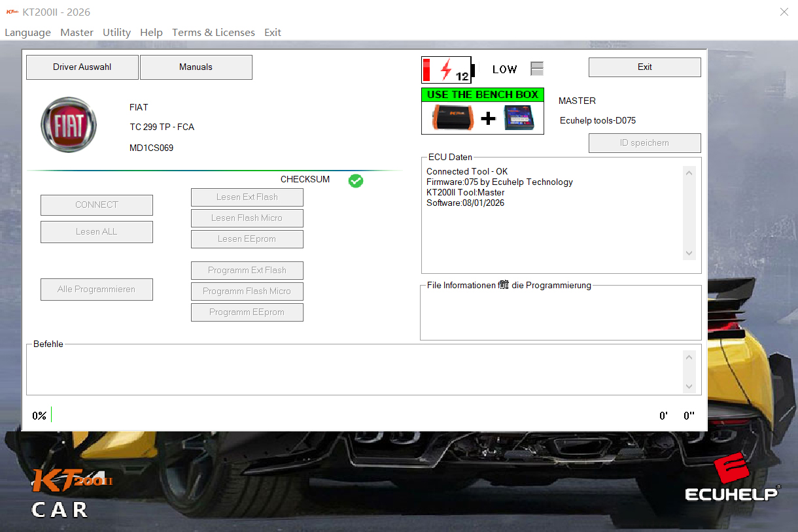The image size is (798, 532).
Task: Click Connected Tool - OK line
Action: click(x=467, y=172)
